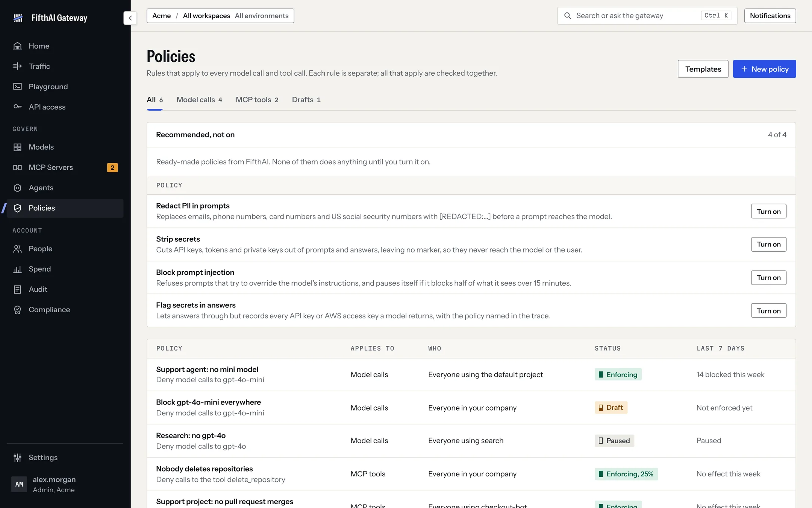
Task: Open Home via its house icon
Action: point(17,46)
